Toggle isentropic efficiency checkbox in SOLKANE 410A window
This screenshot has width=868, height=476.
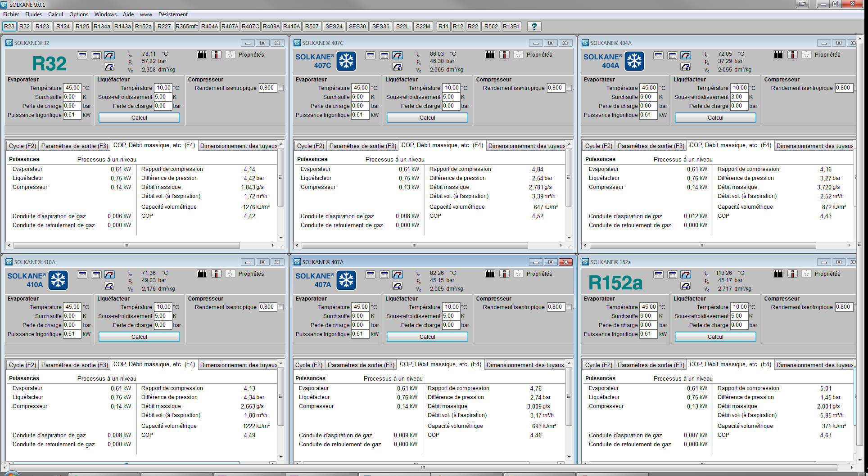[281, 307]
